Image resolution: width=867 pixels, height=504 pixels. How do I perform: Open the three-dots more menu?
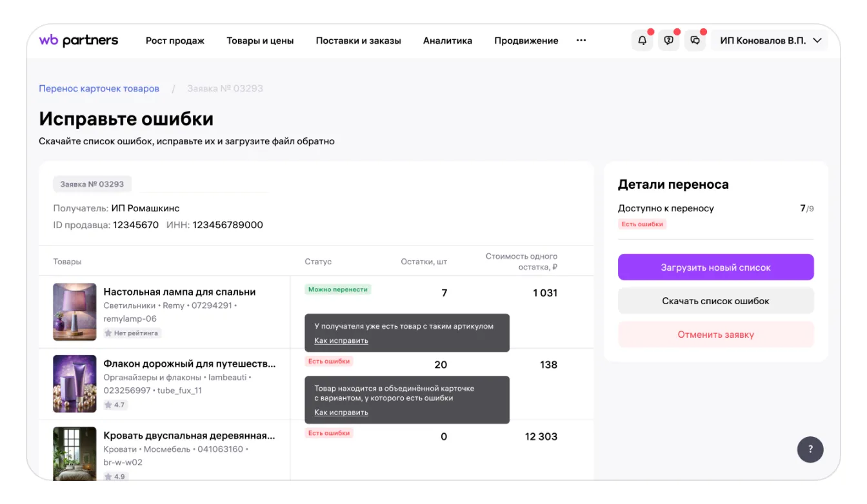click(581, 41)
